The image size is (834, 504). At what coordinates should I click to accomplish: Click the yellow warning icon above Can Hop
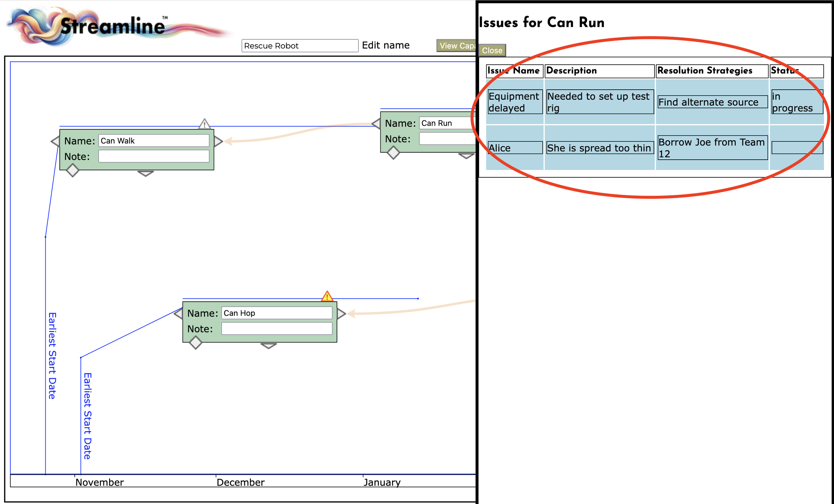click(x=327, y=297)
